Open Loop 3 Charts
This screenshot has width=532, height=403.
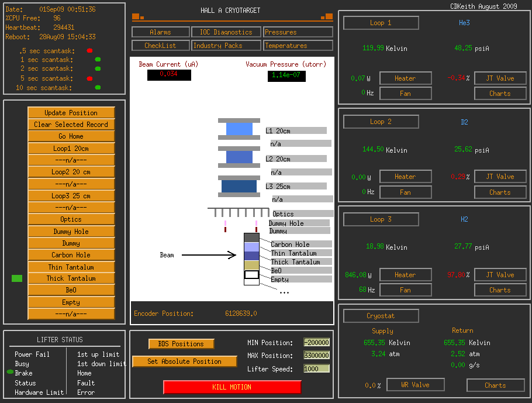tap(500, 290)
